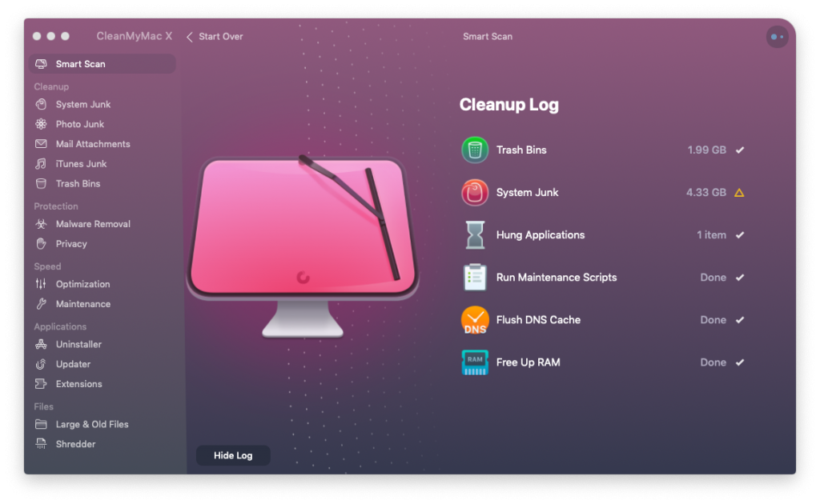
Task: Open the assistant dots button at top right
Action: click(x=777, y=37)
